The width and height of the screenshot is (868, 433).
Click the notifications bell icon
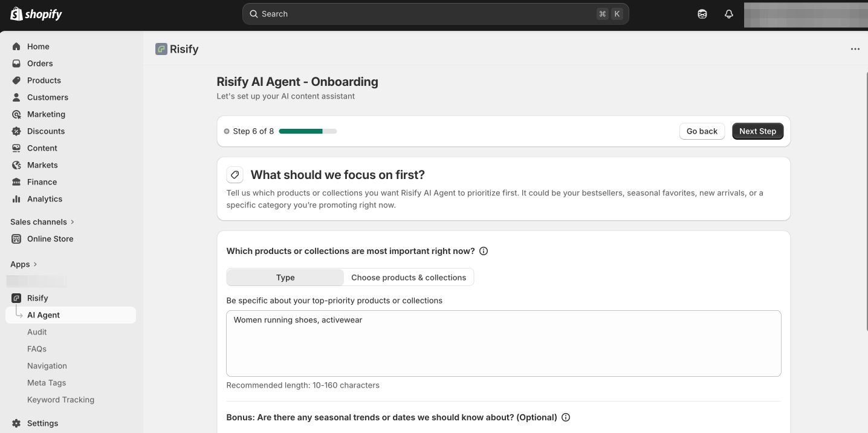tap(729, 14)
